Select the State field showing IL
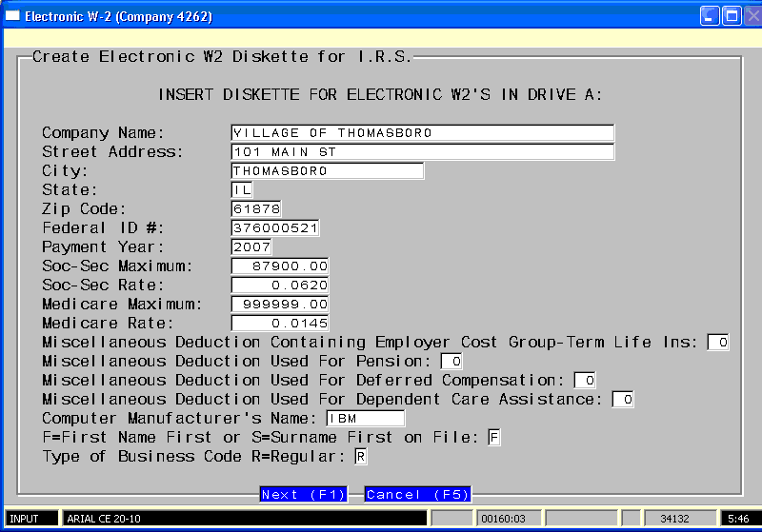The image size is (762, 532). click(242, 190)
